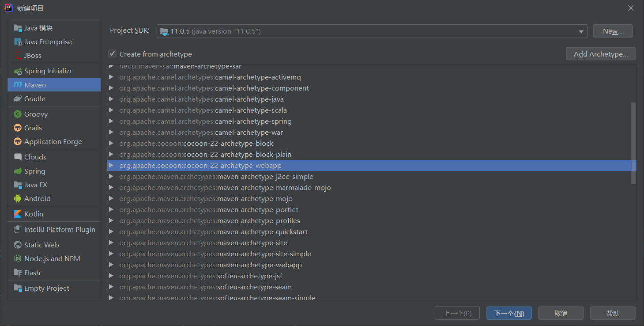644x326 pixels.
Task: Click the Empty Project icon
Action: [x=18, y=288]
